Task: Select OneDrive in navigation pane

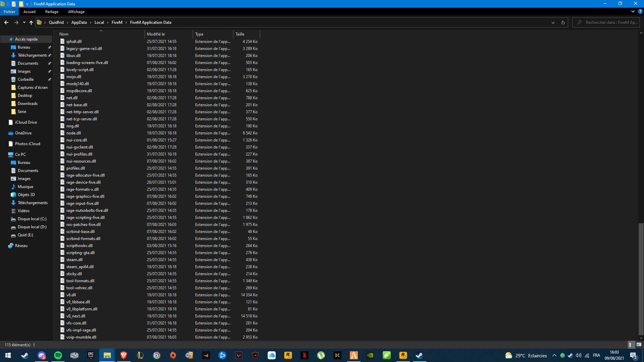Action: click(23, 133)
